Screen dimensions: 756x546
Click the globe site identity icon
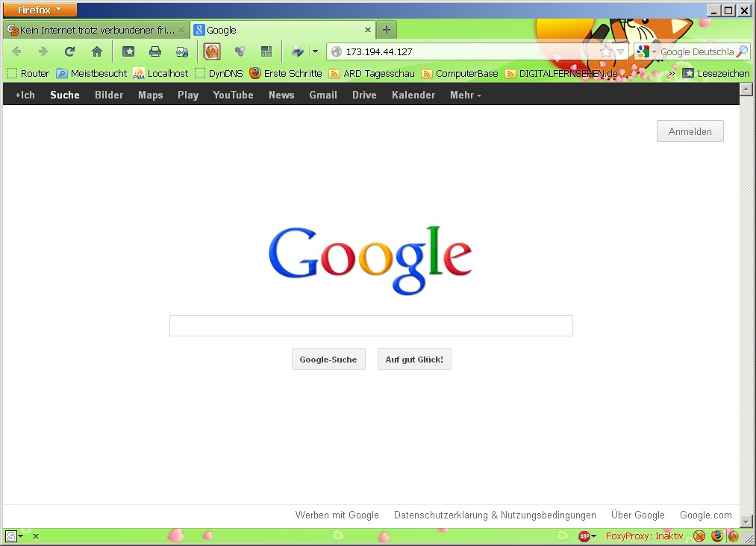click(x=337, y=51)
